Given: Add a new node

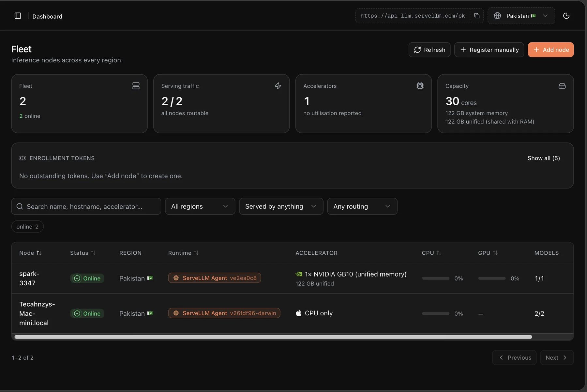Looking at the screenshot, I should [x=551, y=50].
